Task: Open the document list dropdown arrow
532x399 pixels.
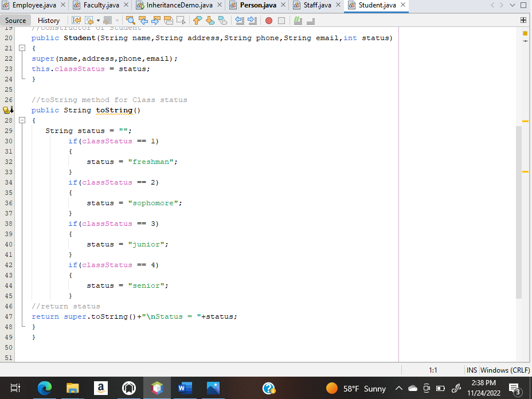Action: (513, 5)
